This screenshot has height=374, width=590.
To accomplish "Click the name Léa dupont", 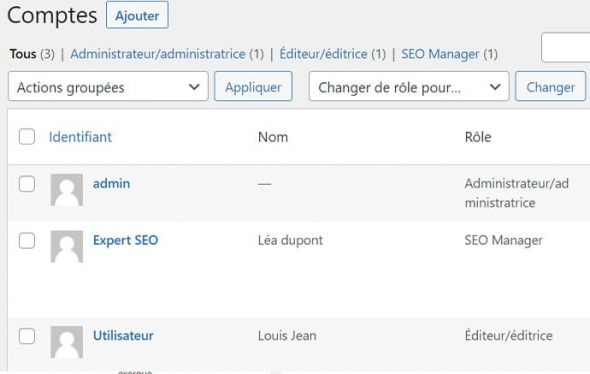I will pos(290,240).
